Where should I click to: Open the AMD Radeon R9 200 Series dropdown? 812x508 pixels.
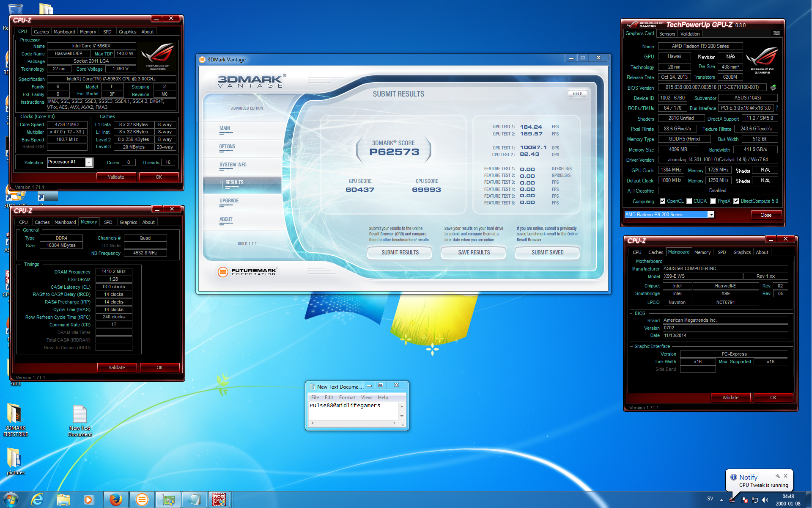[711, 215]
